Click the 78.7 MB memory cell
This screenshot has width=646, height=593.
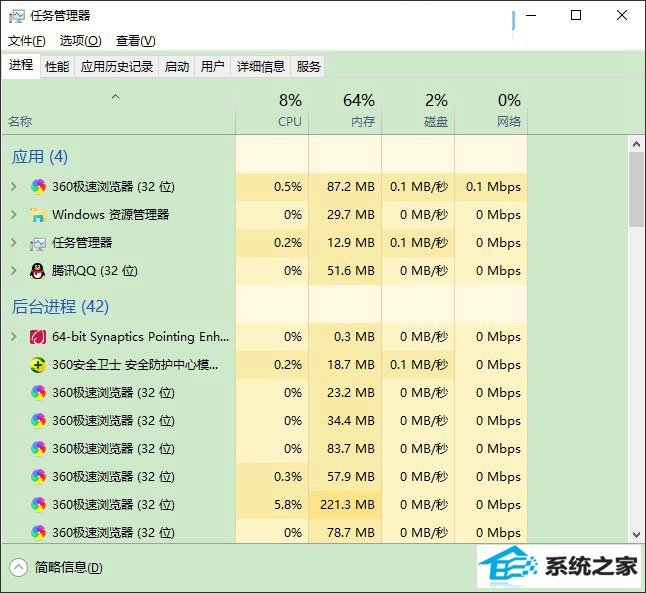345,532
